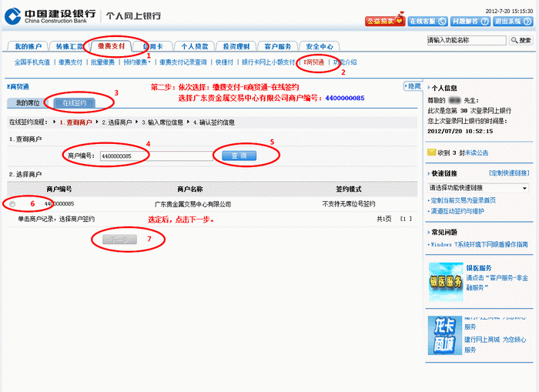Collapse the panel using 隐藏 toggle

(413, 86)
